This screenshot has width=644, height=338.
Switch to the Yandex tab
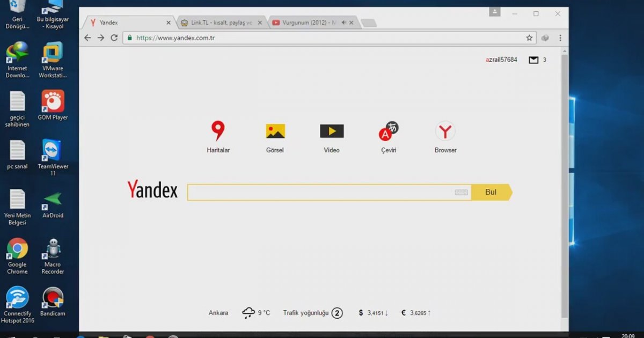click(128, 23)
